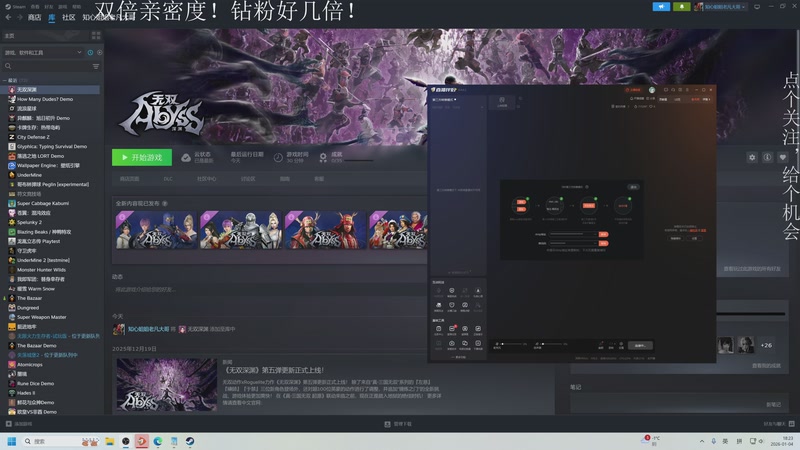This screenshot has height=450, width=800.
Task: Open the 社区中心 game tab
Action: point(207,179)
